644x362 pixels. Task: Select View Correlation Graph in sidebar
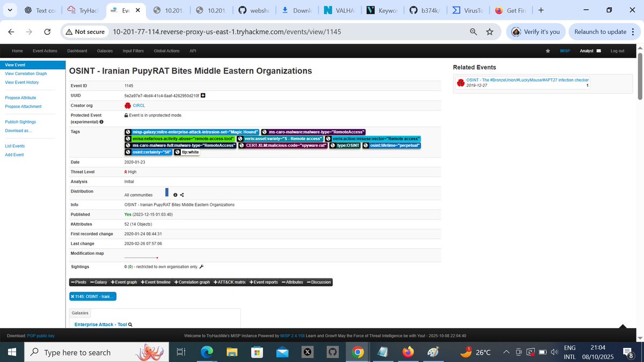[x=26, y=73]
